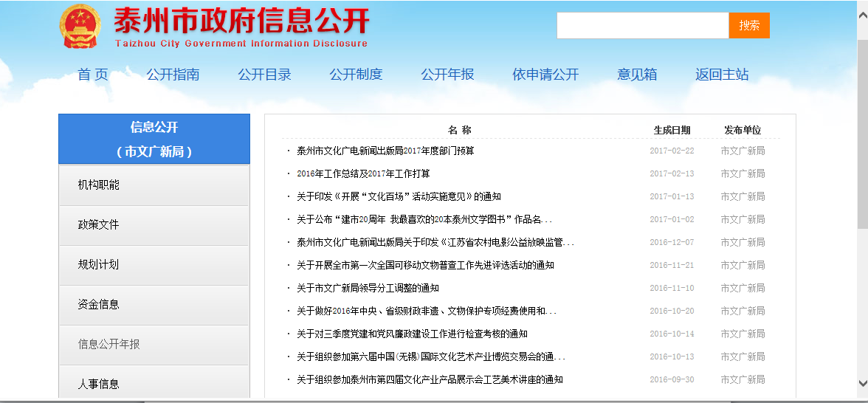Navigate to 公开年报 in the top menu
Image resolution: width=868 pixels, height=403 pixels.
(447, 75)
